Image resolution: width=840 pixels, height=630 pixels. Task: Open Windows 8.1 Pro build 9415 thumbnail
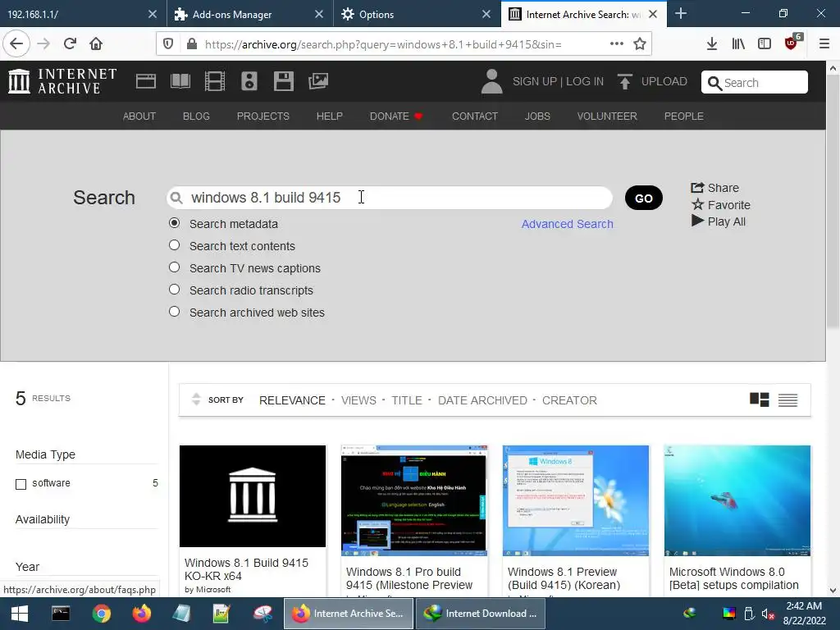[x=413, y=500]
